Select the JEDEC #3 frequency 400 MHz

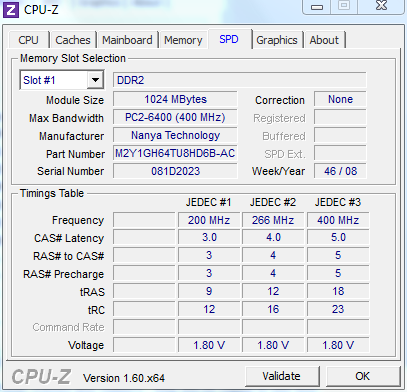click(338, 220)
